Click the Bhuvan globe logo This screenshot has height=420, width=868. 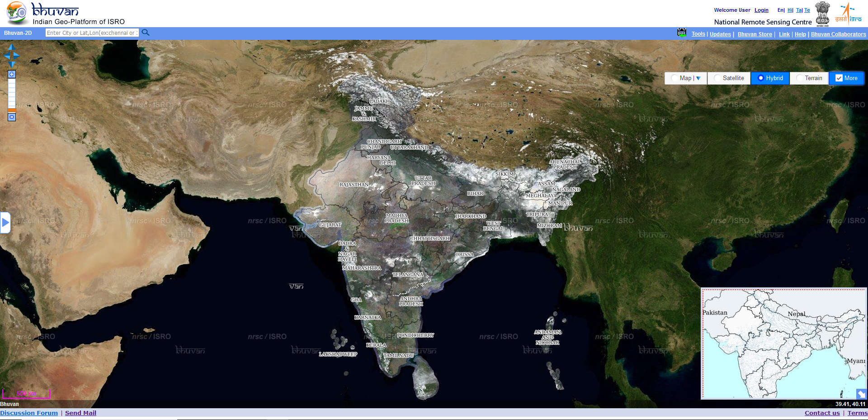pos(17,13)
